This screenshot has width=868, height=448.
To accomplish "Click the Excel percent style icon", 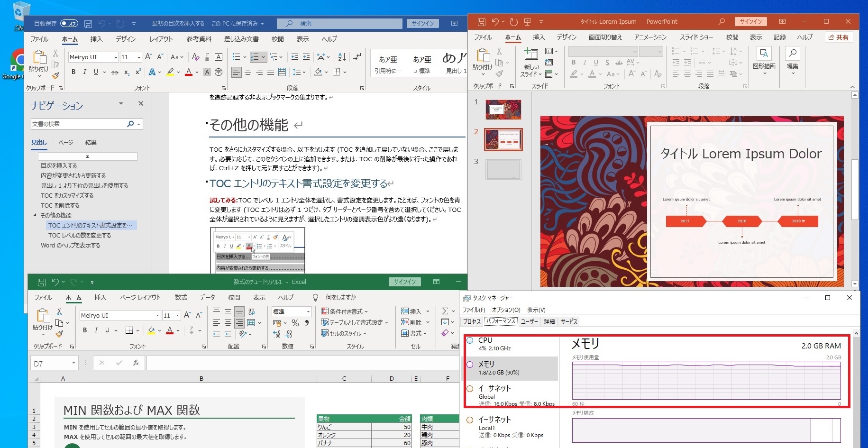I will (x=295, y=323).
